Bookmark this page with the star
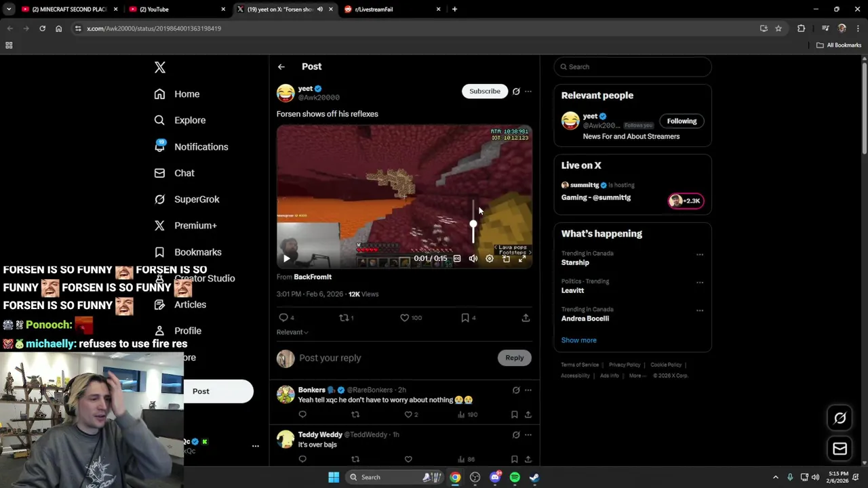This screenshot has height=488, width=868. [778, 28]
